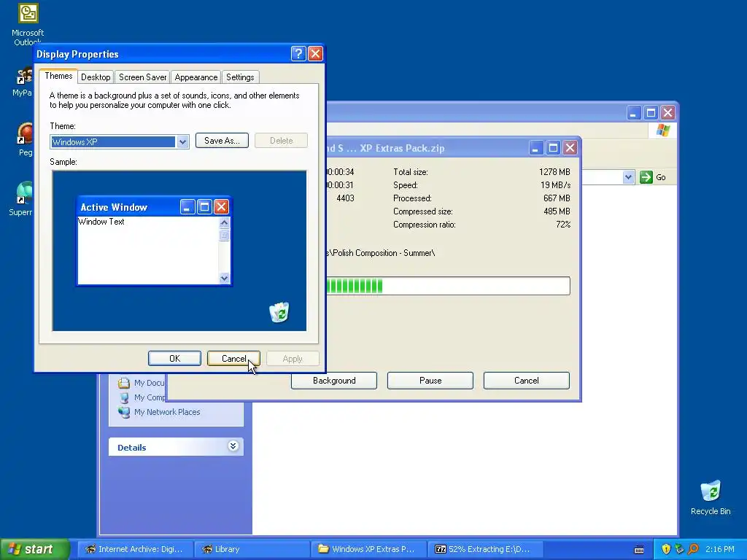747x560 pixels.
Task: Click the green Go arrow icon in Explorer
Action: click(x=646, y=177)
